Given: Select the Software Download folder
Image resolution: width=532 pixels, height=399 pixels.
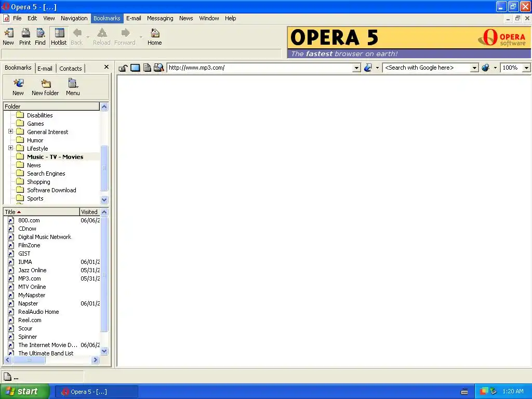Looking at the screenshot, I should [51, 190].
